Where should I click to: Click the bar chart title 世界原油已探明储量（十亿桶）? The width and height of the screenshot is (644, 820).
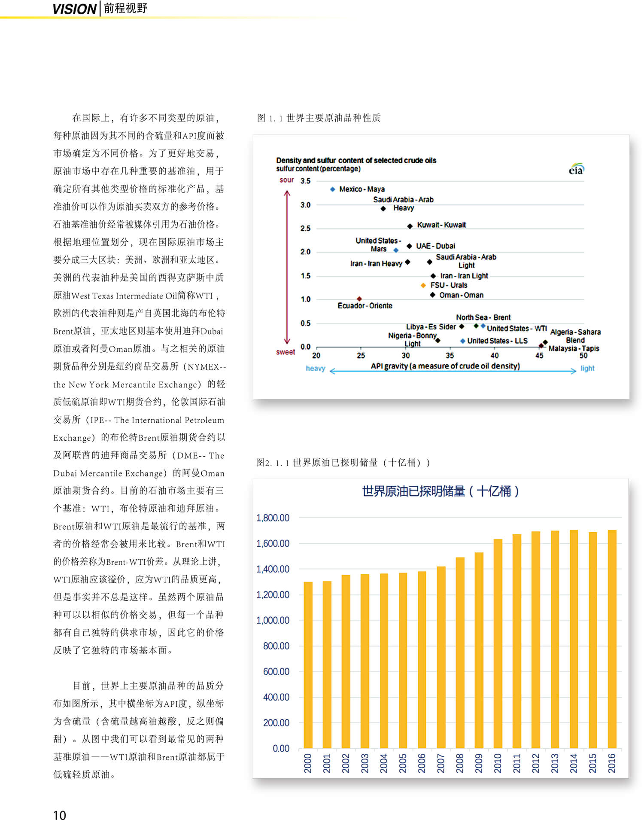(x=440, y=491)
